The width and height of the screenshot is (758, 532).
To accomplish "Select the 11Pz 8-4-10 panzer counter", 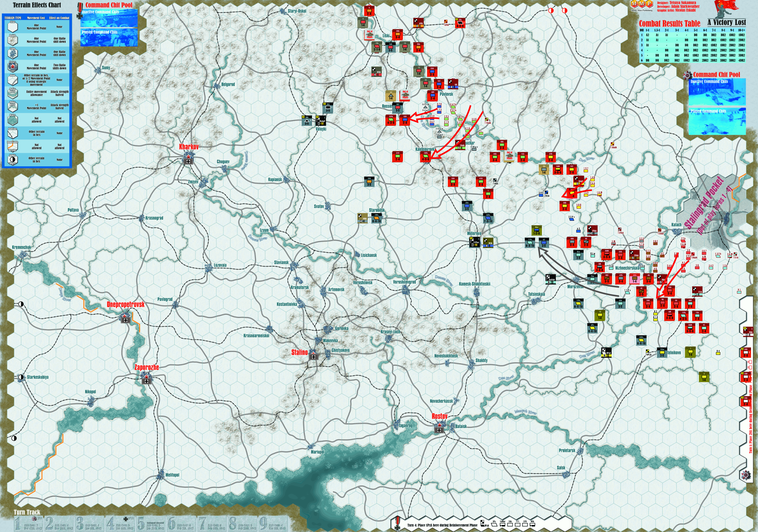I will tap(530, 243).
